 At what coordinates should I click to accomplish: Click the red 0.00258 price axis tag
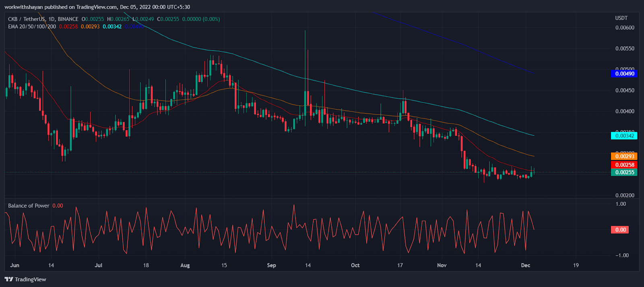click(x=624, y=165)
